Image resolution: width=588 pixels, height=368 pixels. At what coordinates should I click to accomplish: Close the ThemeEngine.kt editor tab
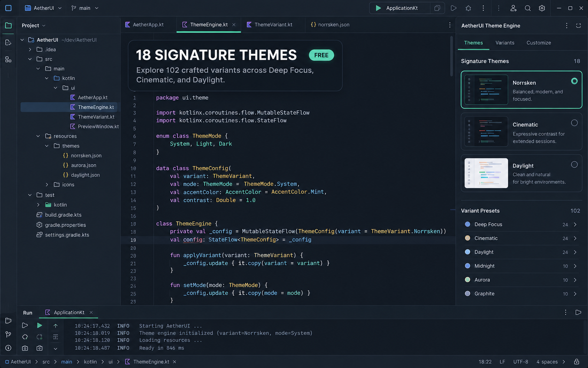coord(234,25)
